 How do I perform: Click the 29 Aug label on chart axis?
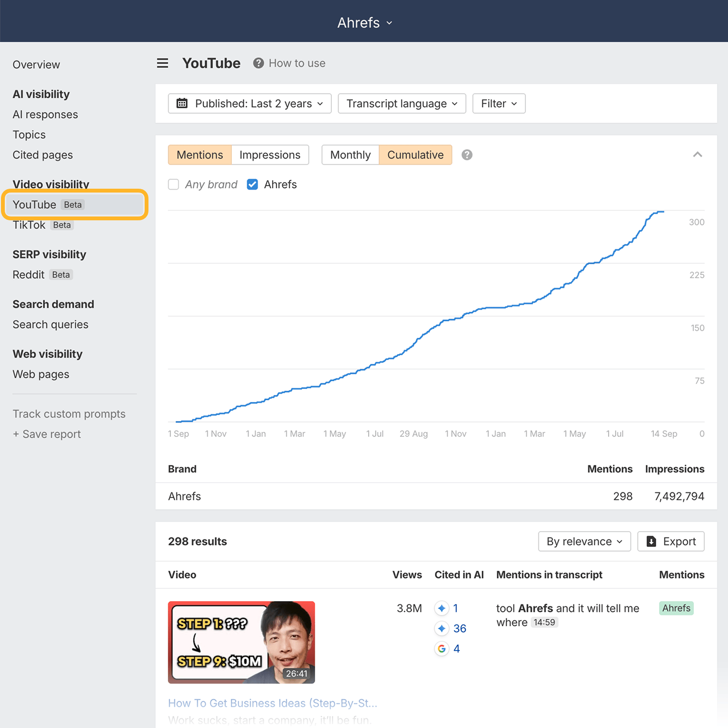pyautogui.click(x=414, y=433)
